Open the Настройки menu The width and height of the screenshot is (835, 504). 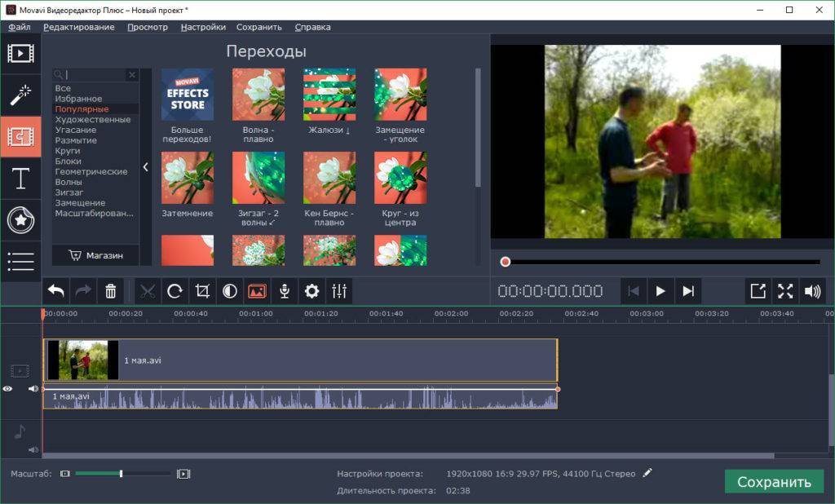[x=203, y=27]
